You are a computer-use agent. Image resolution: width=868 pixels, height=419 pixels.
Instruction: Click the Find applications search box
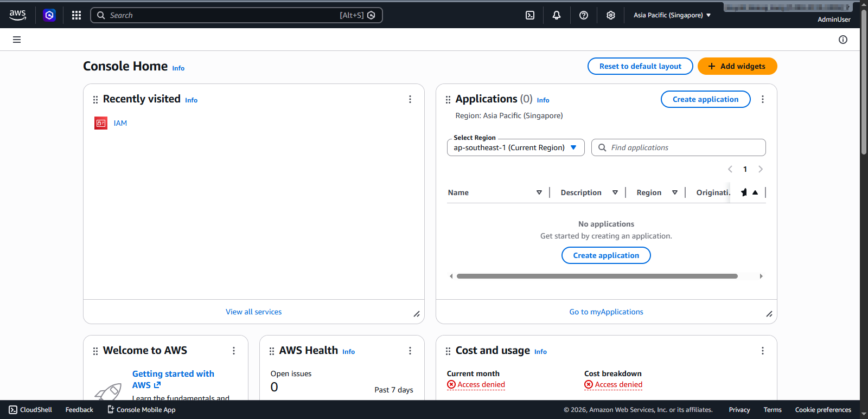679,147
